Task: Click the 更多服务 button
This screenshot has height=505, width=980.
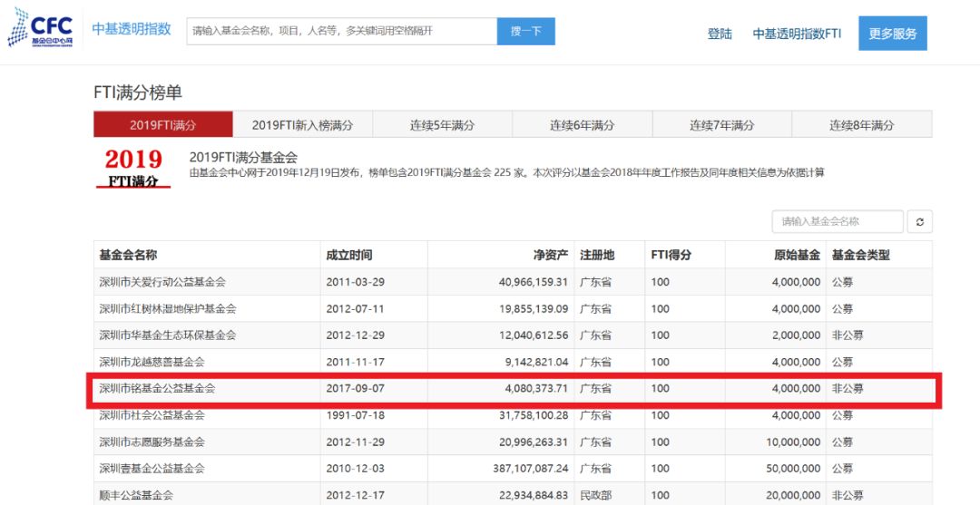Action: [893, 34]
